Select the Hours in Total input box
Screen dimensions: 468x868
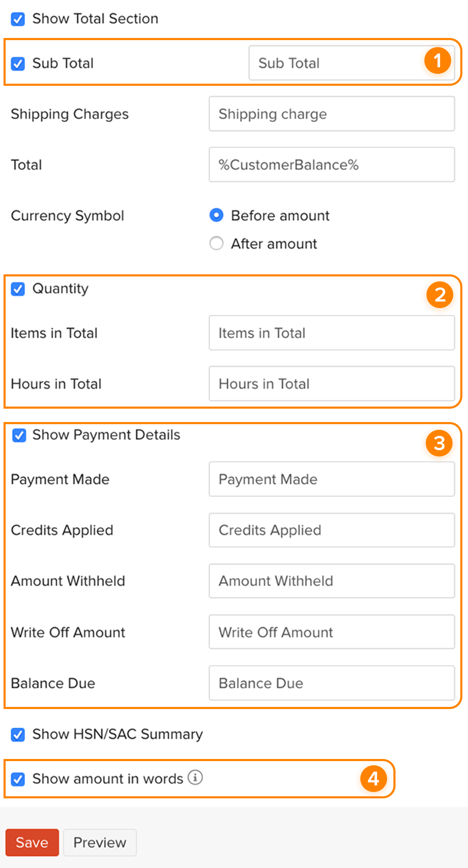click(x=331, y=384)
